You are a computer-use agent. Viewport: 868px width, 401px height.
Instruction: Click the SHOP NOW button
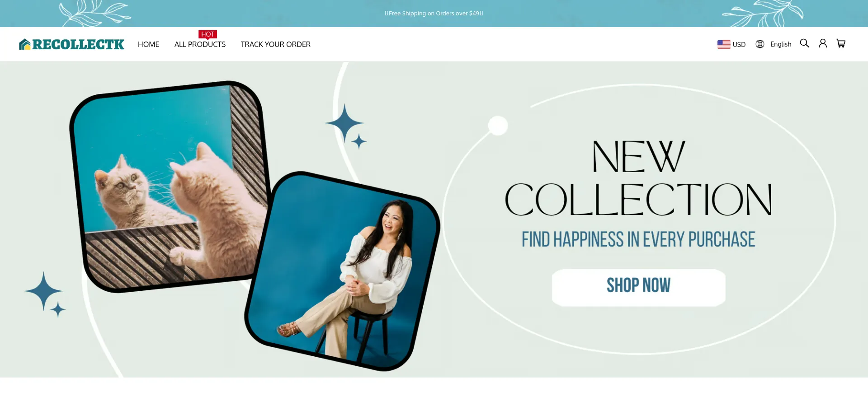click(x=638, y=288)
